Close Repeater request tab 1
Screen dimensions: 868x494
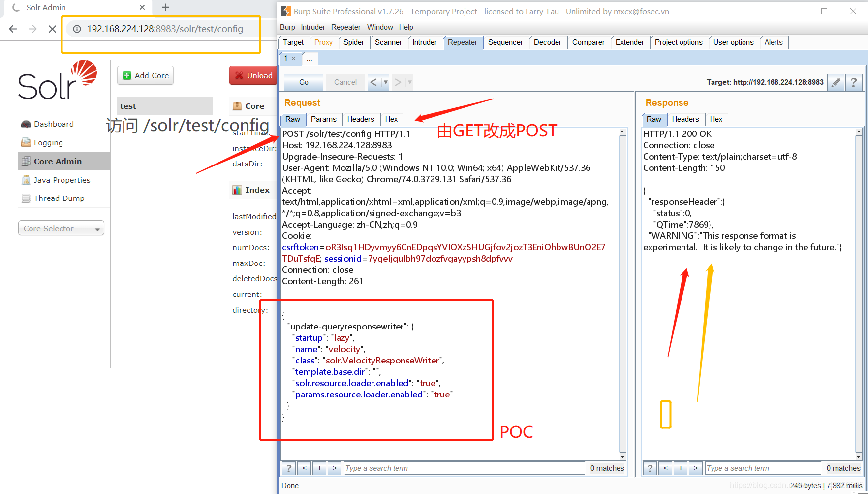click(294, 59)
